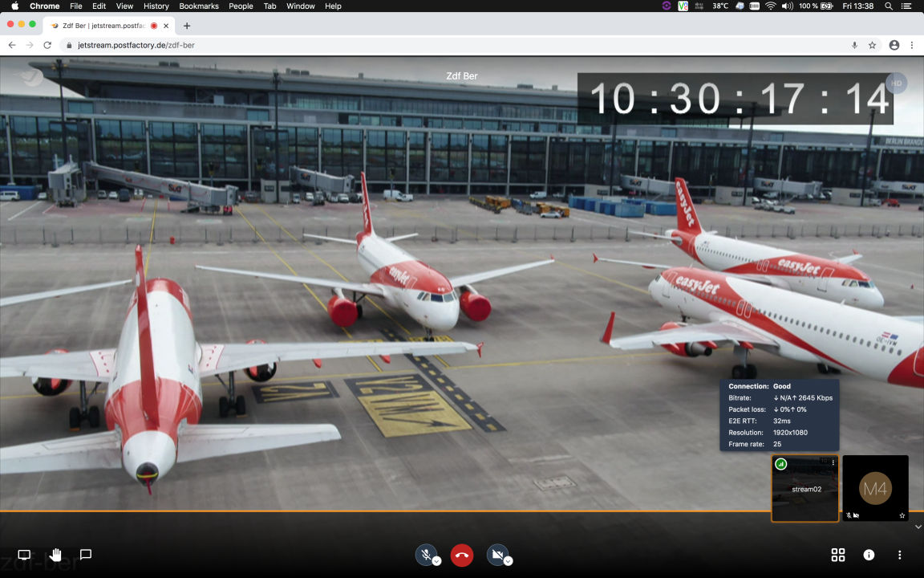
Task: Click the volume icon in menu bar
Action: click(788, 6)
